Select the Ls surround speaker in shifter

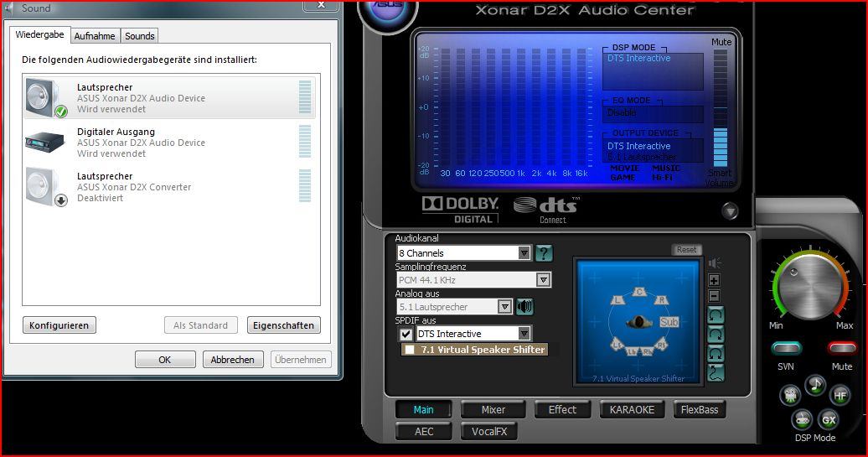[x=617, y=344]
